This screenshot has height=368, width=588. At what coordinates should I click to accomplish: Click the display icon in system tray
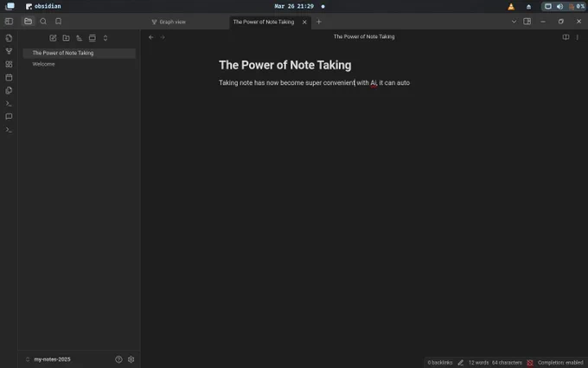pos(548,6)
